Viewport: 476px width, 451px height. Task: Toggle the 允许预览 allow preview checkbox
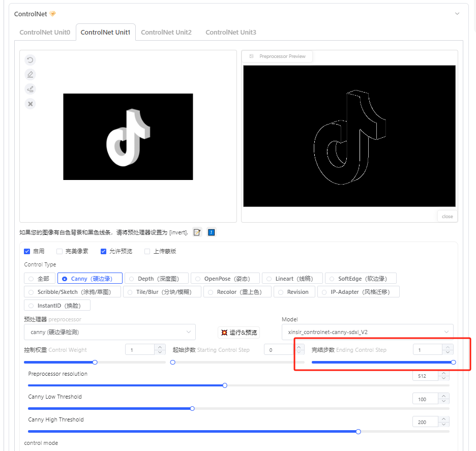pyautogui.click(x=104, y=251)
